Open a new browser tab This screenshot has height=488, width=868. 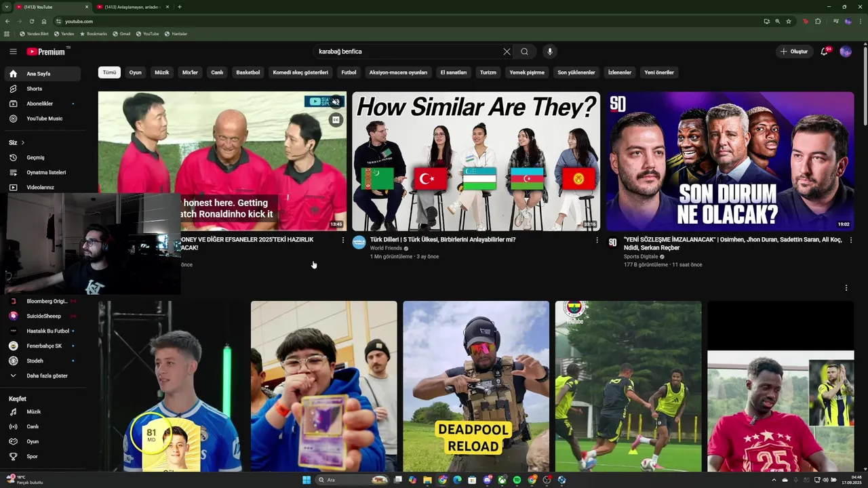pos(180,7)
